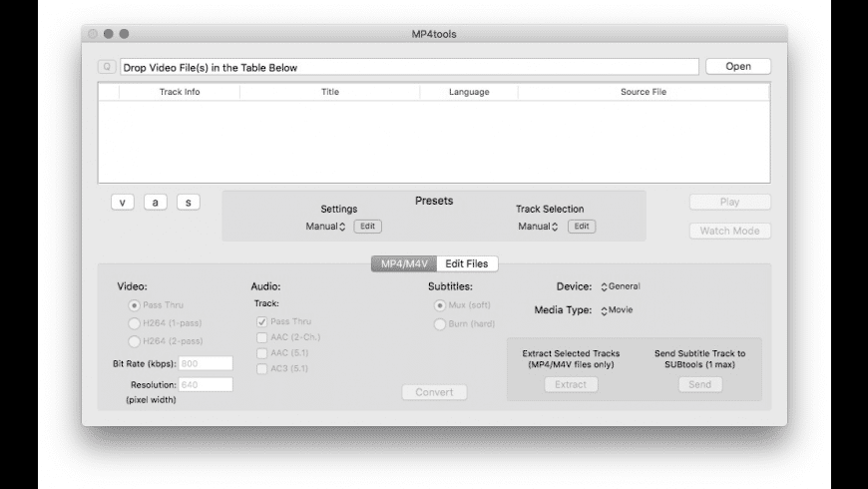Select H264 (2-pass) radio button
868x489 pixels.
tap(134, 341)
